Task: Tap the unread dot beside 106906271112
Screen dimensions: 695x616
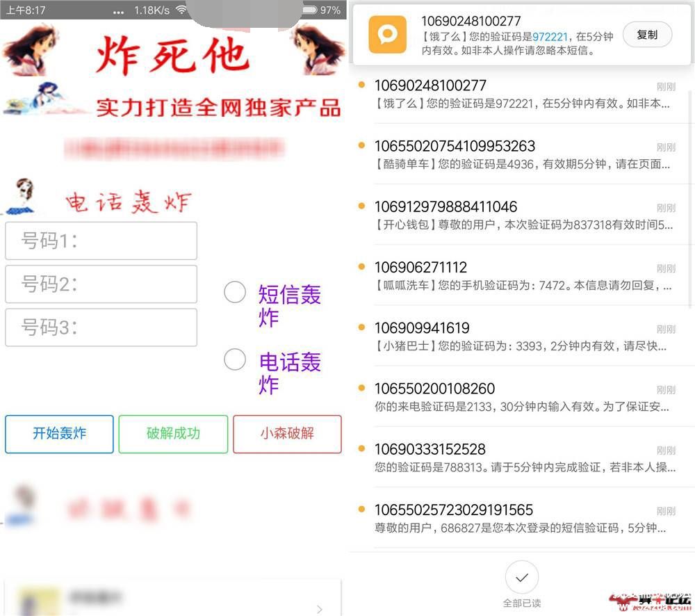Action: click(361, 266)
